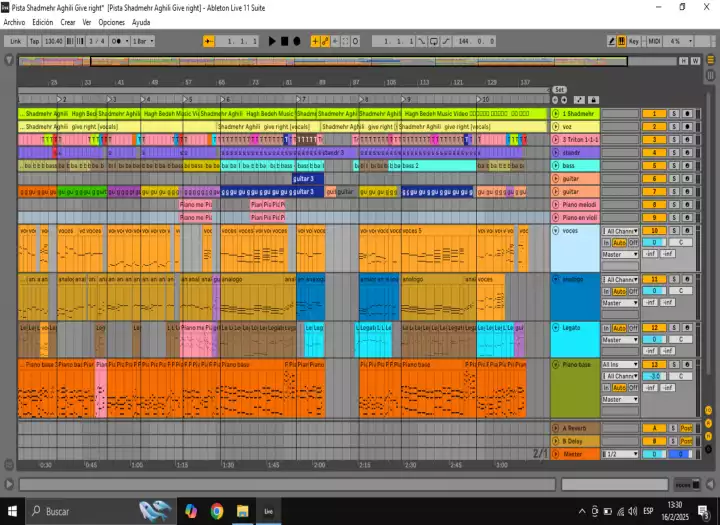Viewport: 720px width, 525px height.
Task: Click the Lock Envelopes icon
Action: coord(593,100)
